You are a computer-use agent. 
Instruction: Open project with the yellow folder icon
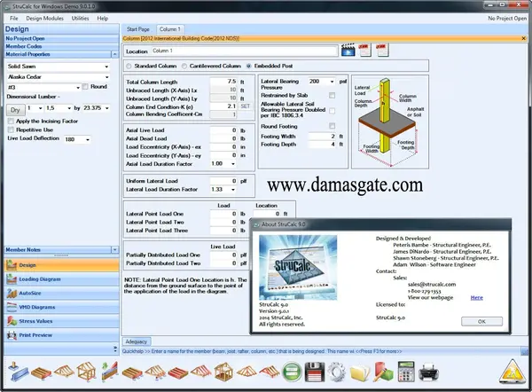coord(360,372)
